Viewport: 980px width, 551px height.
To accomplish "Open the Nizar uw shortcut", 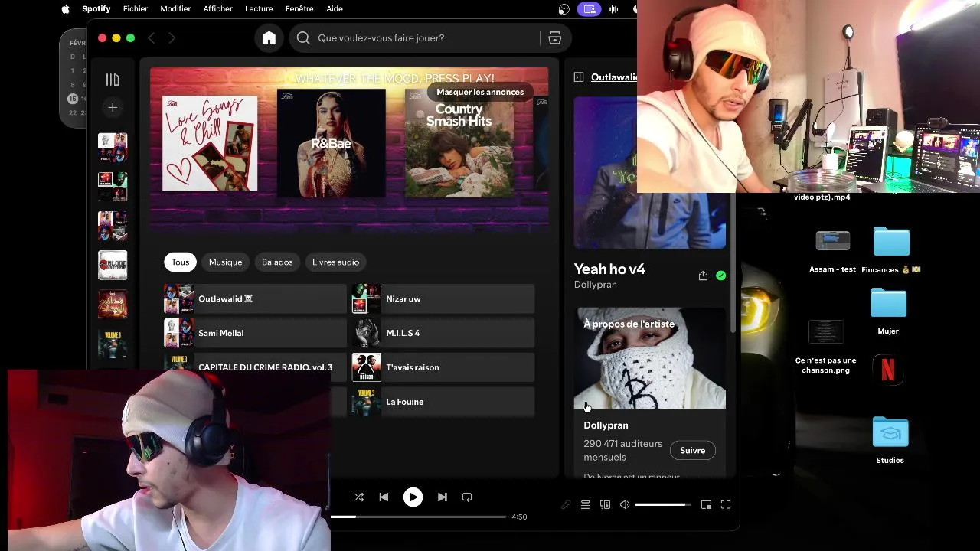I will 443,298.
